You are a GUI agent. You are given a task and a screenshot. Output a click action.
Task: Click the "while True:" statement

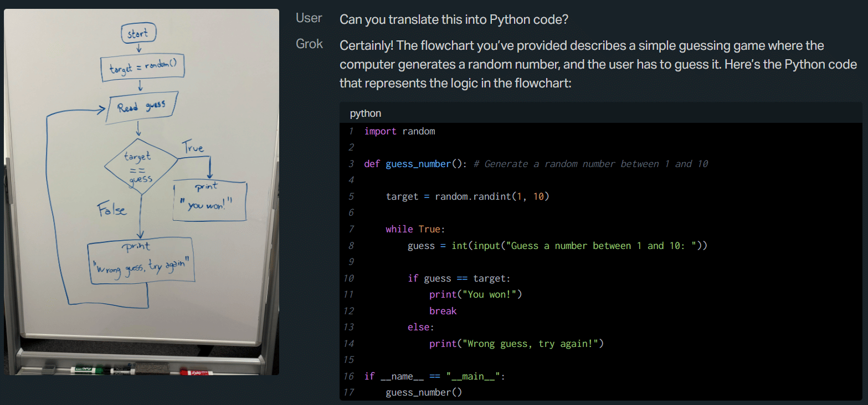click(x=415, y=229)
